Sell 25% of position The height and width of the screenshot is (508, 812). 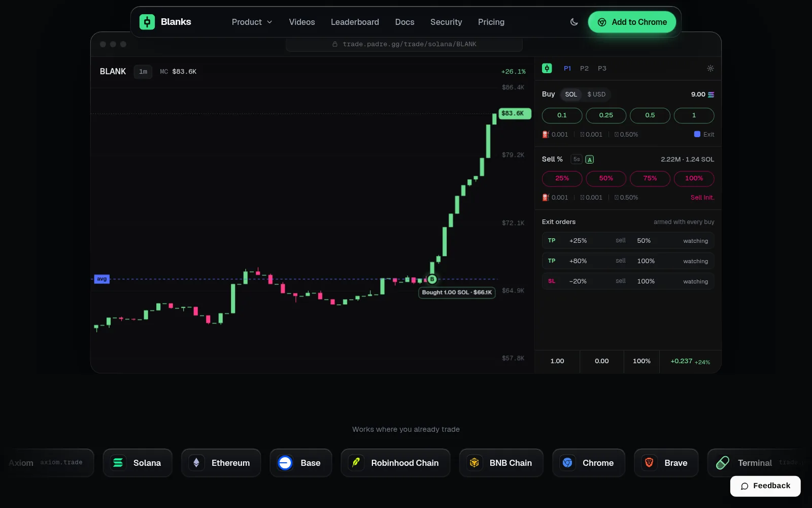point(562,178)
